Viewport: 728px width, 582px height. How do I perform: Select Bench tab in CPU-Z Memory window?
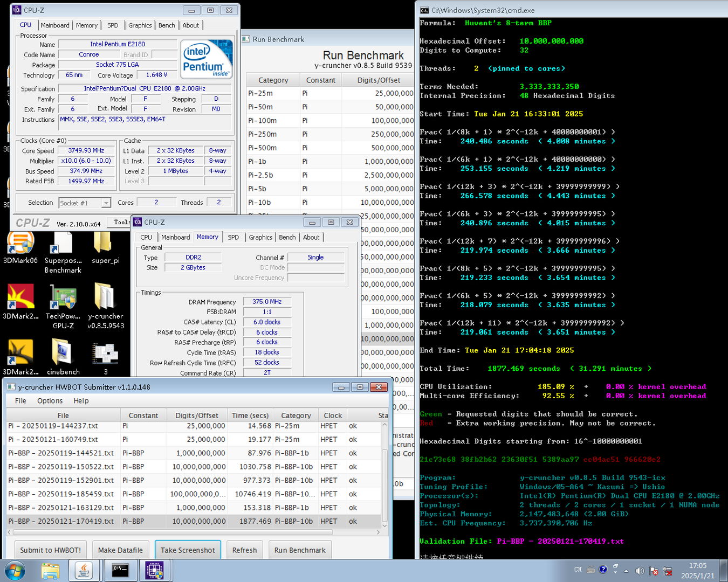287,237
